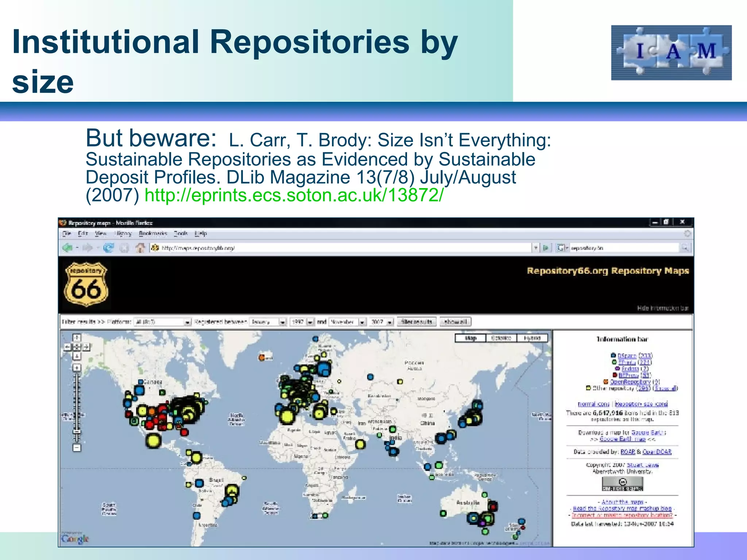Click the search magnifier icon in Firefox

pos(685,248)
